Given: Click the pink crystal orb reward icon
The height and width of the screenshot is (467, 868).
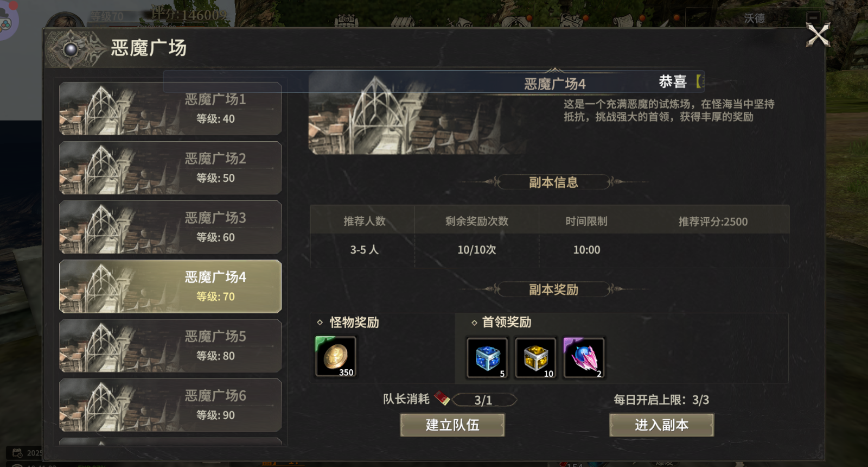Looking at the screenshot, I should click(584, 357).
